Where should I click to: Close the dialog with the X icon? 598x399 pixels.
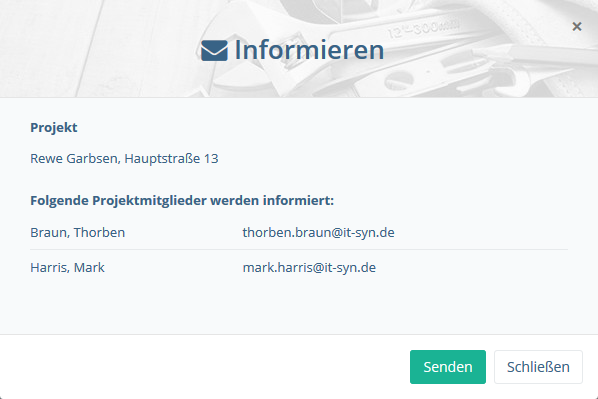point(577,26)
